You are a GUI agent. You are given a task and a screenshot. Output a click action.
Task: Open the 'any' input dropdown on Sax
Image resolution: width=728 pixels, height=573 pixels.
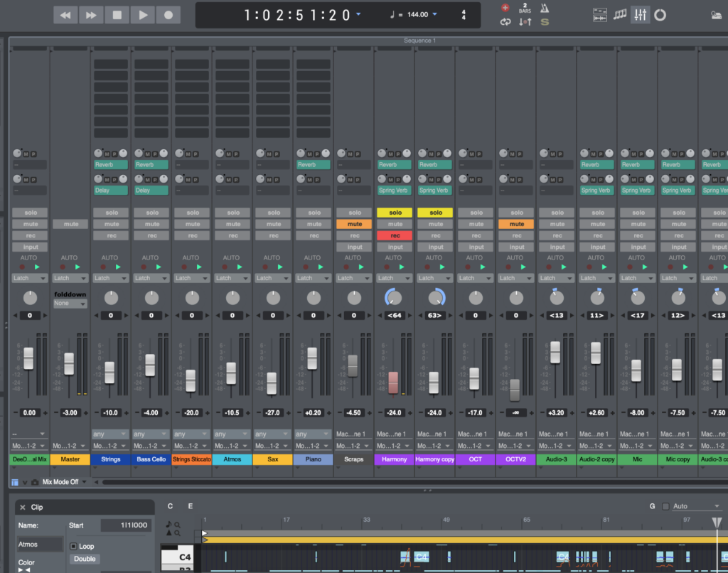273,434
